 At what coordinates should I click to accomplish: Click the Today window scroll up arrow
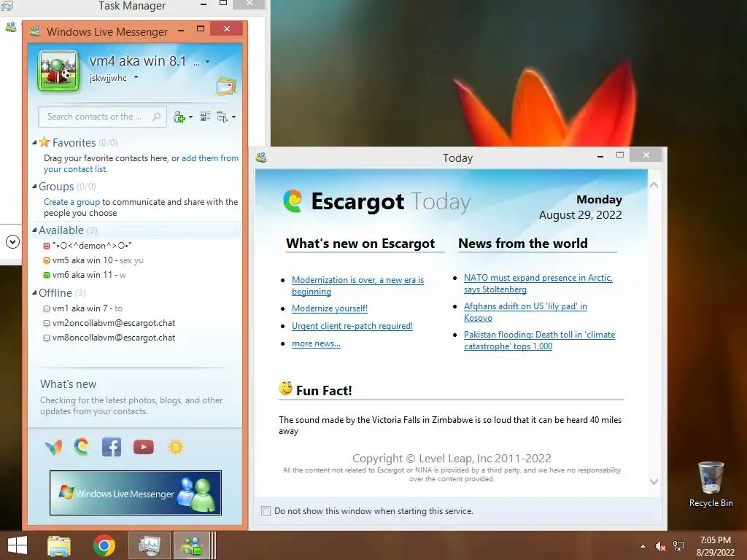(x=654, y=184)
